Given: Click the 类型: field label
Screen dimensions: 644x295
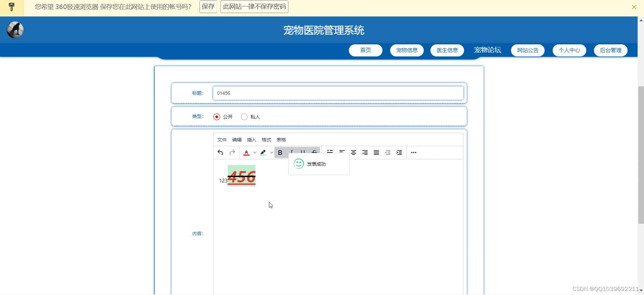Looking at the screenshot, I should tap(198, 116).
